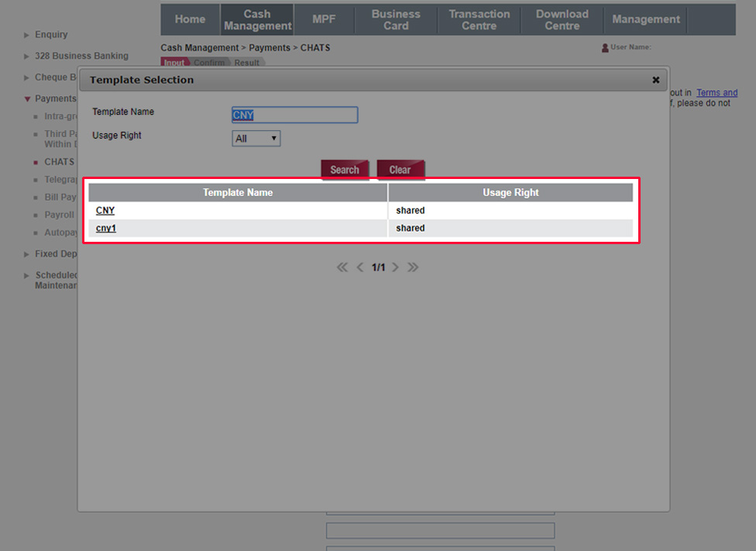This screenshot has width=756, height=551.
Task: Open the Home tab
Action: 190,19
